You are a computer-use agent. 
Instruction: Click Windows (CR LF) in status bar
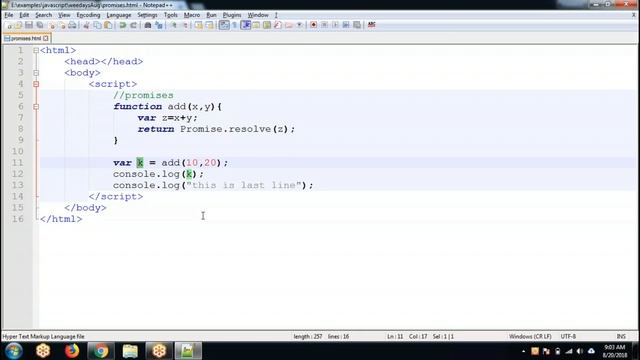(530, 336)
